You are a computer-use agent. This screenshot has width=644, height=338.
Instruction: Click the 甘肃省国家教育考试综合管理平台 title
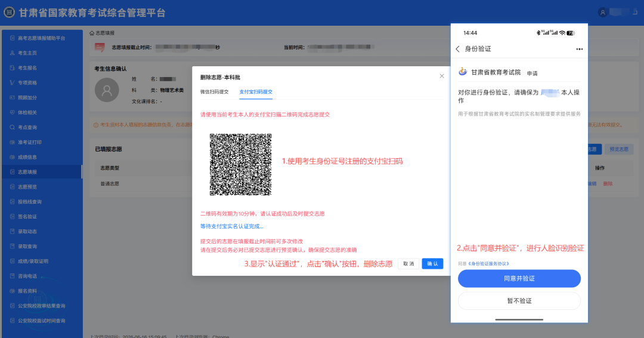pos(92,13)
